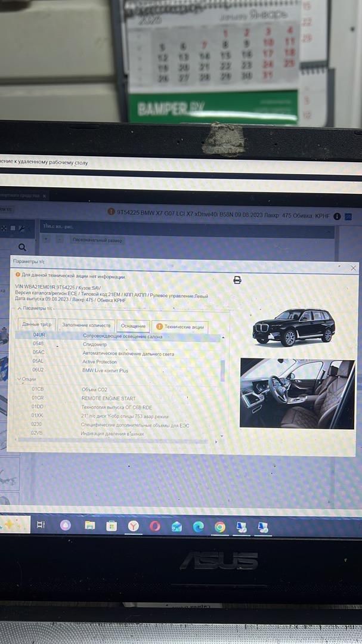Print the vehicle parameters
The image size is (362, 644).
237,280
